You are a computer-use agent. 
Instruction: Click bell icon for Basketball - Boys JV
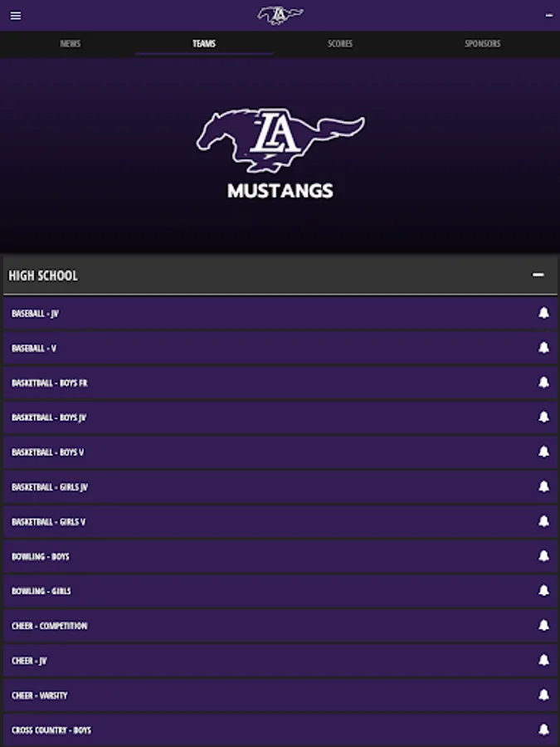[543, 417]
